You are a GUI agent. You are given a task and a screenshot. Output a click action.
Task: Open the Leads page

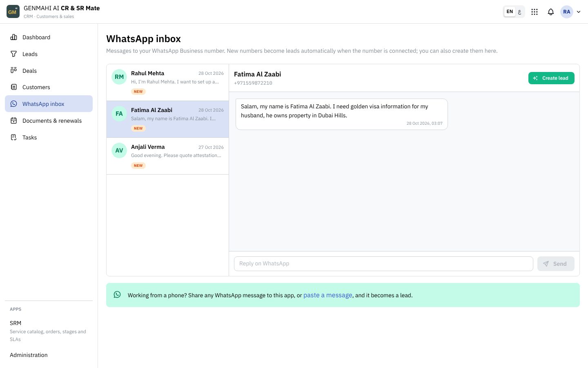coord(49,54)
